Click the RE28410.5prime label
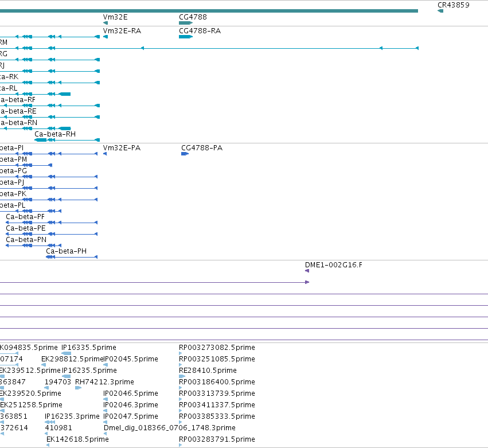488x448 pixels. tap(208, 371)
